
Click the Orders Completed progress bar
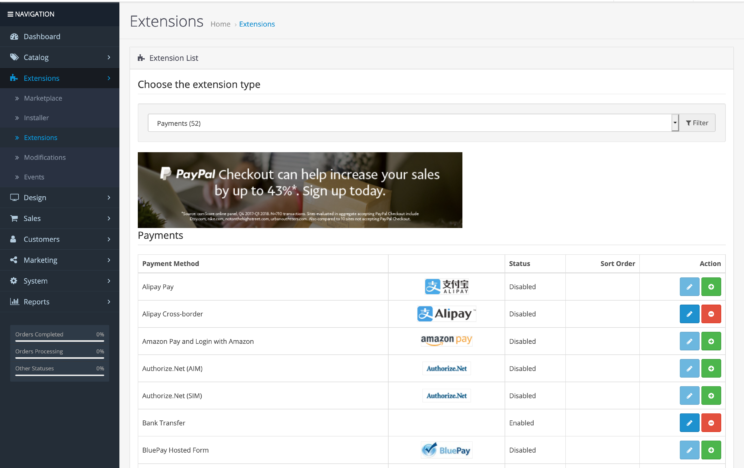59,341
